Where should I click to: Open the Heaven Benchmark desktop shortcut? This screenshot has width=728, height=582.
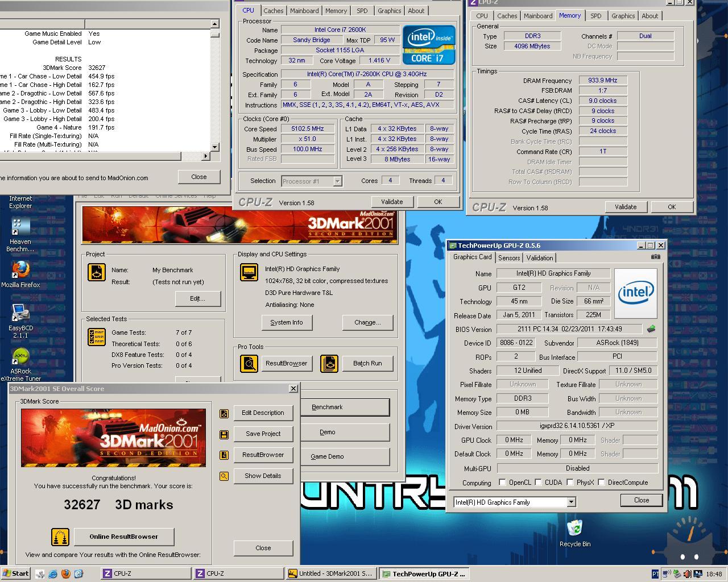click(x=20, y=235)
